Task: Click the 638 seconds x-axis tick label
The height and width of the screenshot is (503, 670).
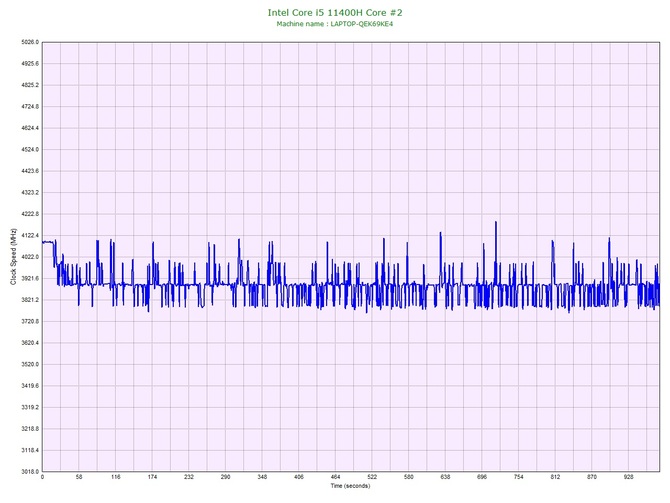Action: pos(445,477)
